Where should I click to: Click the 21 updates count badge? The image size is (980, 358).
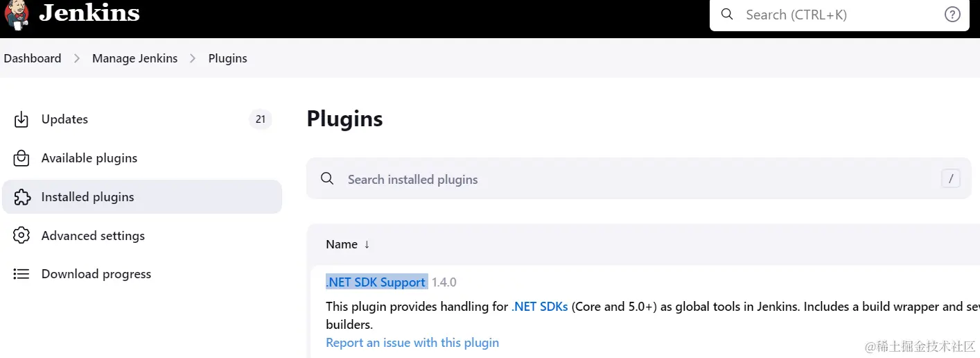[x=261, y=119]
